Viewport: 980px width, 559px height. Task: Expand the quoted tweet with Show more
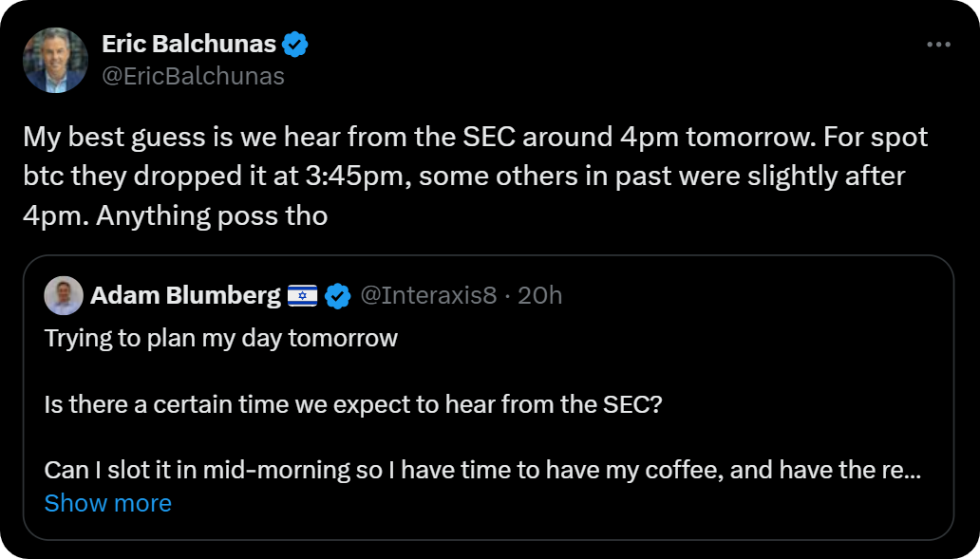pos(108,503)
